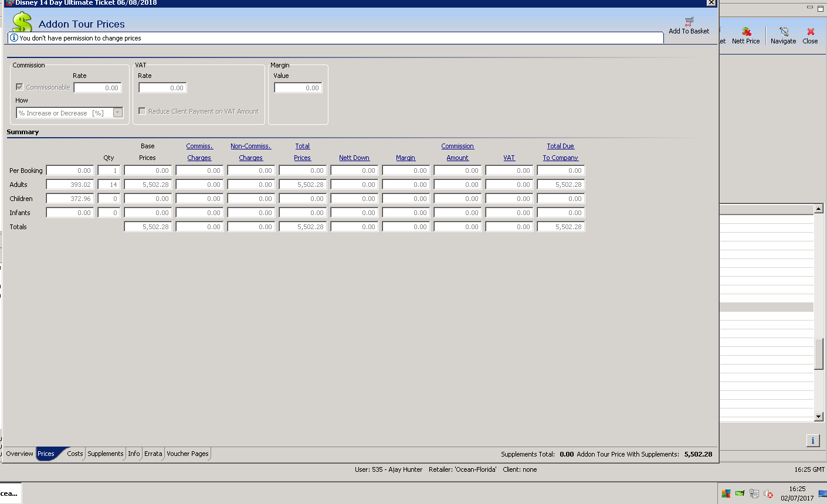Open the Voucher Pages tab
The width and height of the screenshot is (827, 504).
[188, 454]
